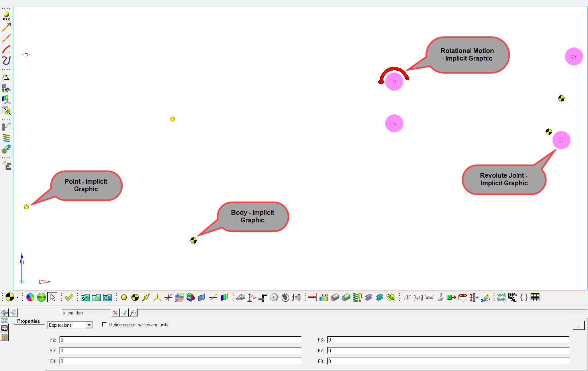Toggle the arrow selection cursor mode

point(53,297)
